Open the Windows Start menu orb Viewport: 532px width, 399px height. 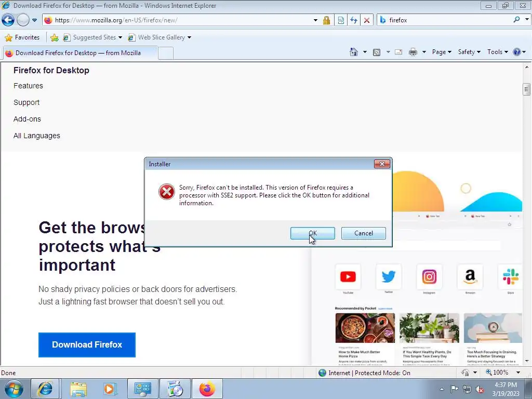pyautogui.click(x=14, y=389)
